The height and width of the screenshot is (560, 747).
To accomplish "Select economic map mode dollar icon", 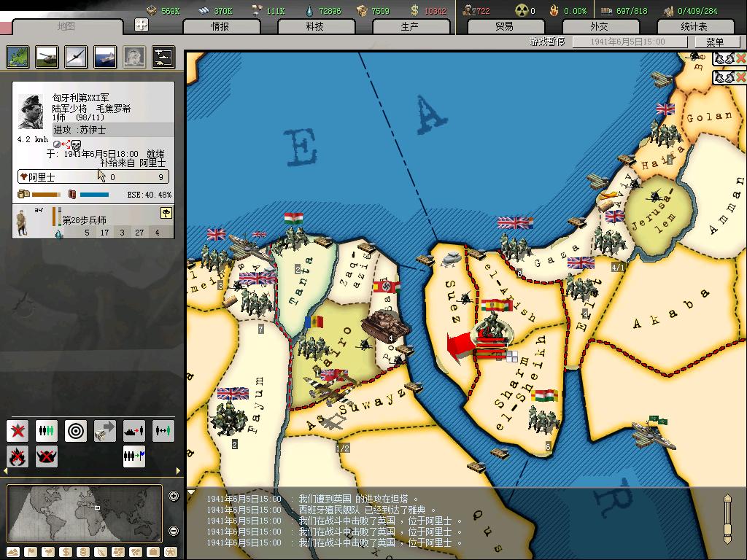I will tap(66, 552).
